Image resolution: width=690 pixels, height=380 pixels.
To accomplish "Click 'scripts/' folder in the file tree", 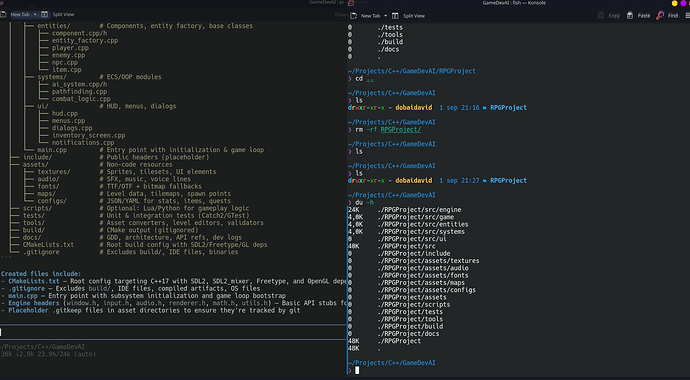I will 37,208.
